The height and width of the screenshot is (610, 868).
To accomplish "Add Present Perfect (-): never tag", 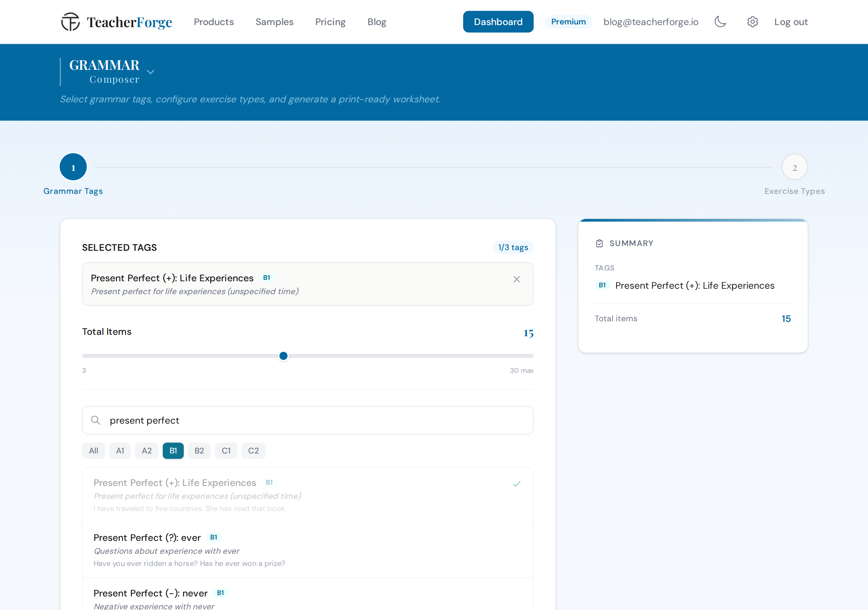I will point(308,594).
